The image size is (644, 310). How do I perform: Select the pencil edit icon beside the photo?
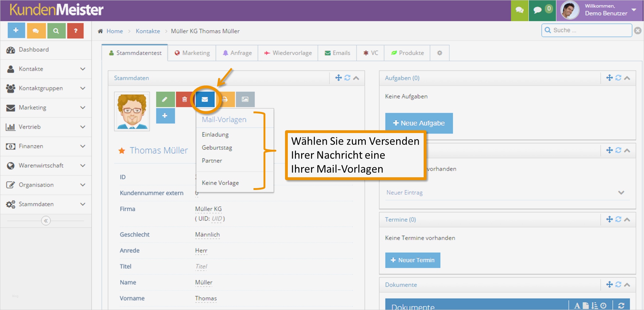pos(165,99)
